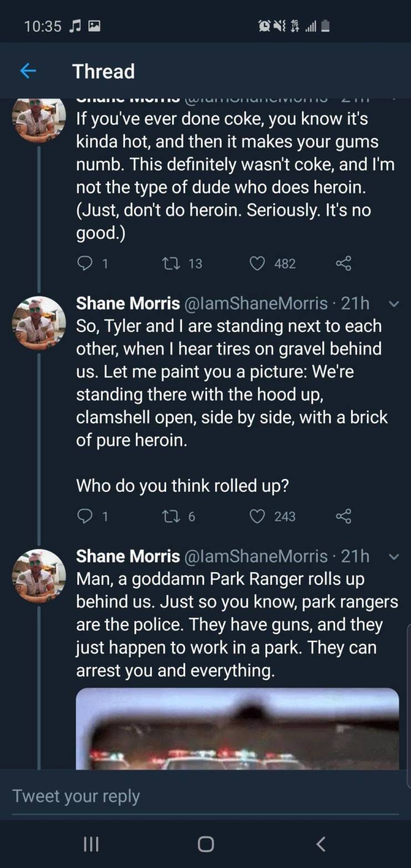Image resolution: width=411 pixels, height=868 pixels.
Task: Open Shane Morris name on Park Ranger tweet
Action: coord(128,556)
